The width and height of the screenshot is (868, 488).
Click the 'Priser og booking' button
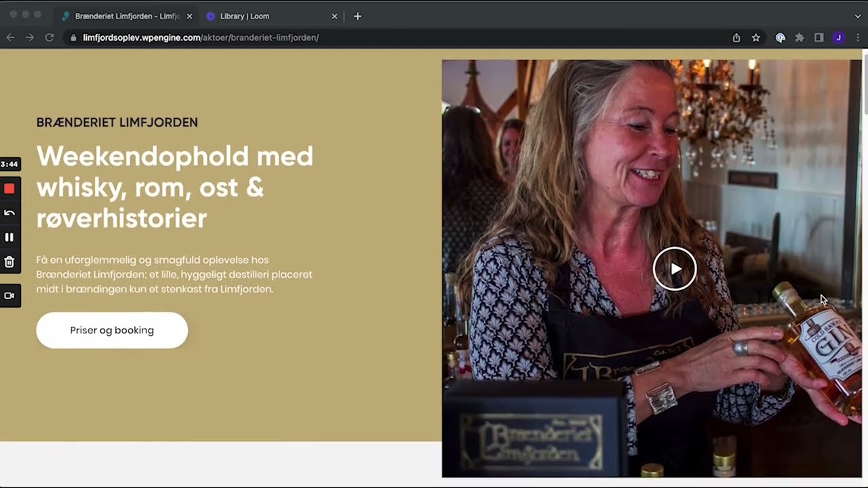pos(112,330)
